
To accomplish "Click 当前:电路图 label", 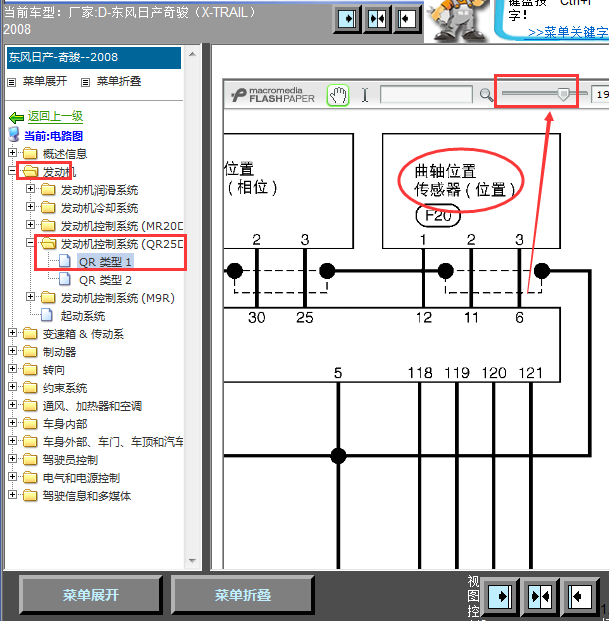I will click(53, 136).
